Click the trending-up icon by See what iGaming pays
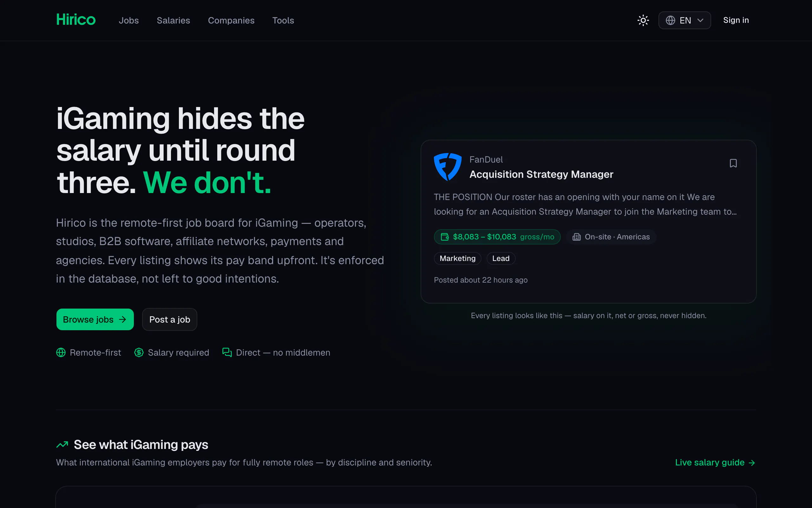Image resolution: width=812 pixels, height=508 pixels. (62, 445)
